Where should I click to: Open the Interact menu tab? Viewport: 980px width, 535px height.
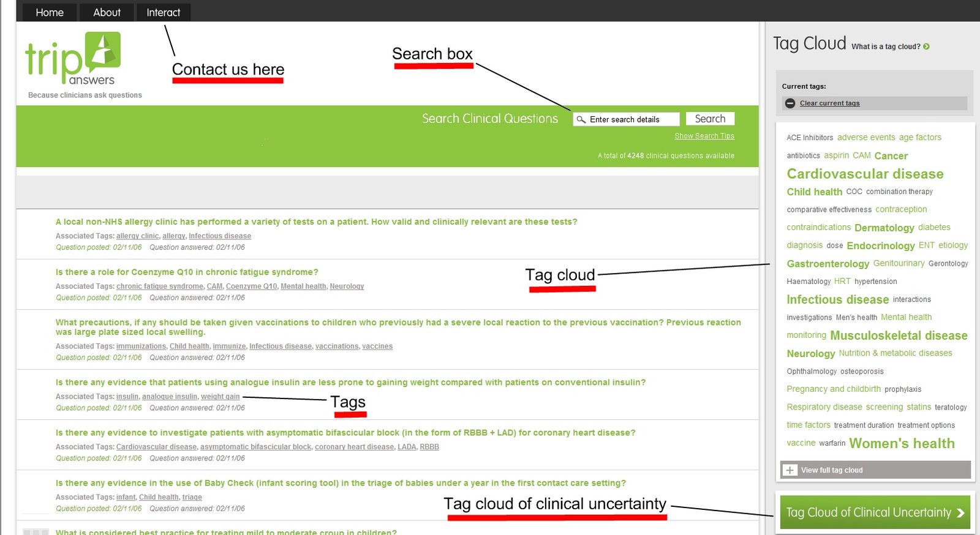click(163, 12)
